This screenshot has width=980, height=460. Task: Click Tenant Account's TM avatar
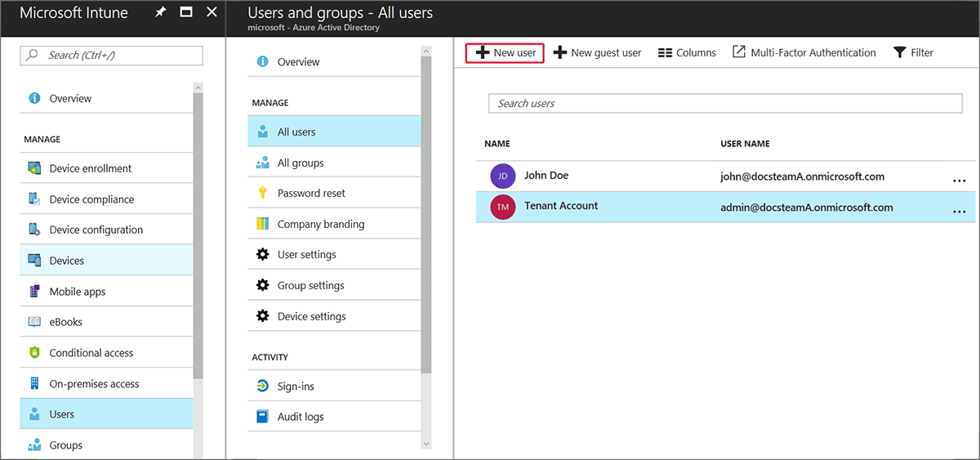(x=502, y=207)
